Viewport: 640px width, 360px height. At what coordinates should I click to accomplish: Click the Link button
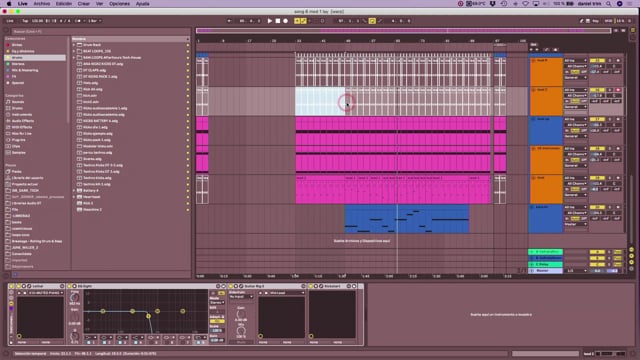(10, 21)
